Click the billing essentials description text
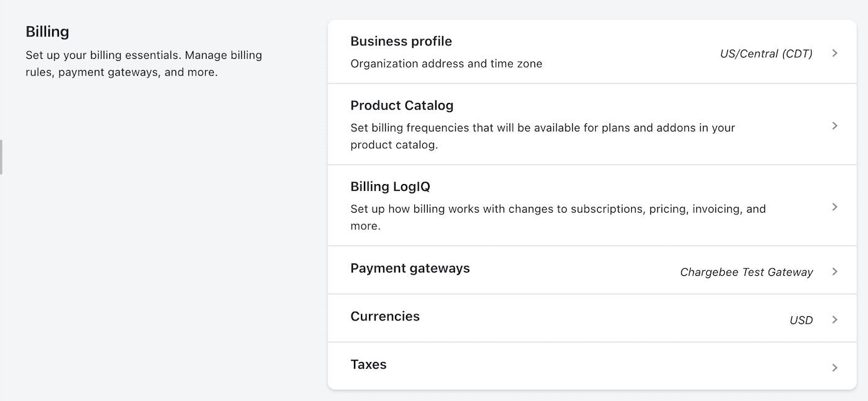Image resolution: width=868 pixels, height=401 pixels. pos(143,63)
